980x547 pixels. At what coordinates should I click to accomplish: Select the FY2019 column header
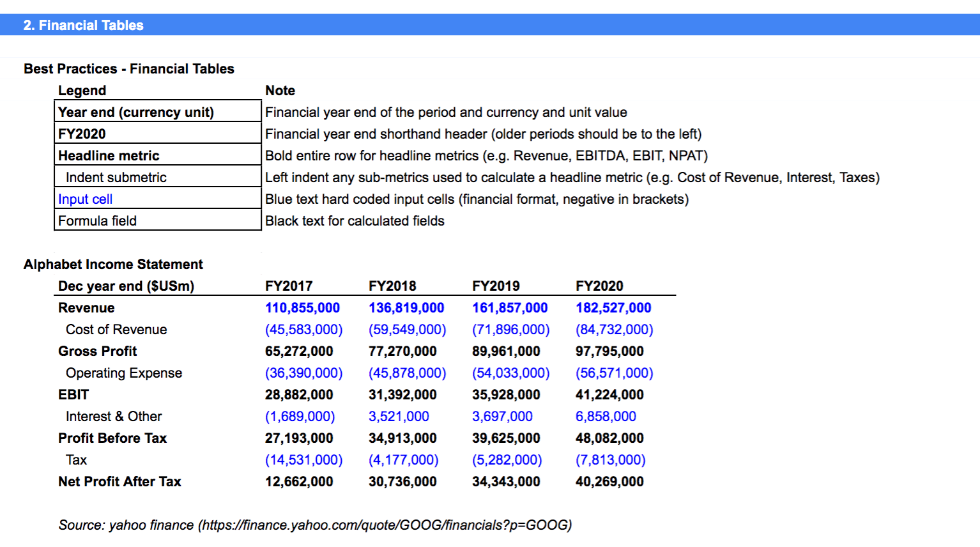tap(496, 286)
